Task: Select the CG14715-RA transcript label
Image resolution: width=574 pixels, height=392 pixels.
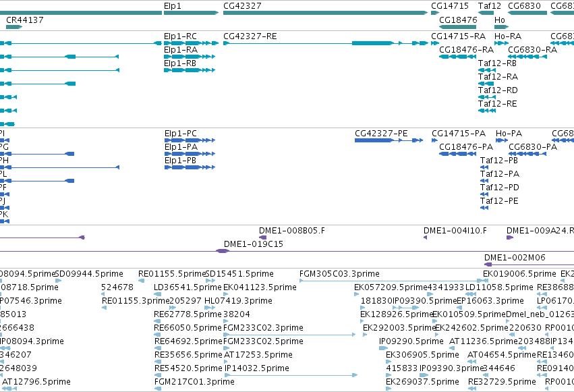Action: pos(458,36)
